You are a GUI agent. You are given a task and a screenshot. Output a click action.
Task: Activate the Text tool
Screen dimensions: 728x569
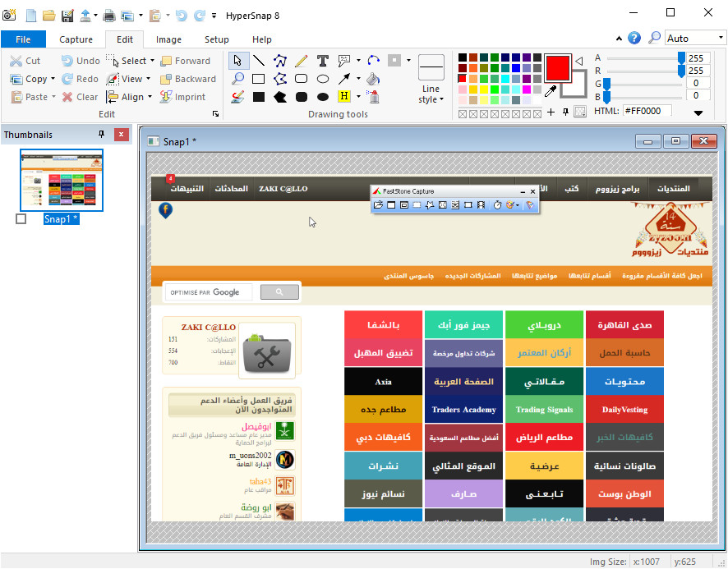click(x=323, y=61)
